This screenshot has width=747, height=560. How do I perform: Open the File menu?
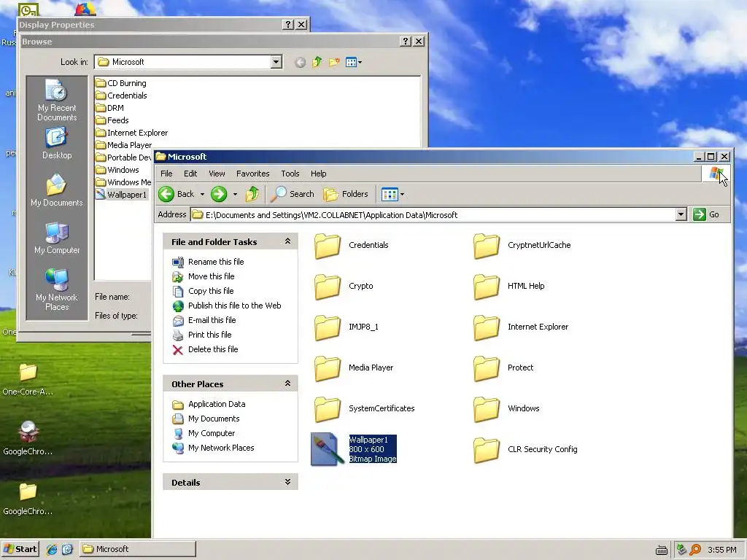click(166, 174)
